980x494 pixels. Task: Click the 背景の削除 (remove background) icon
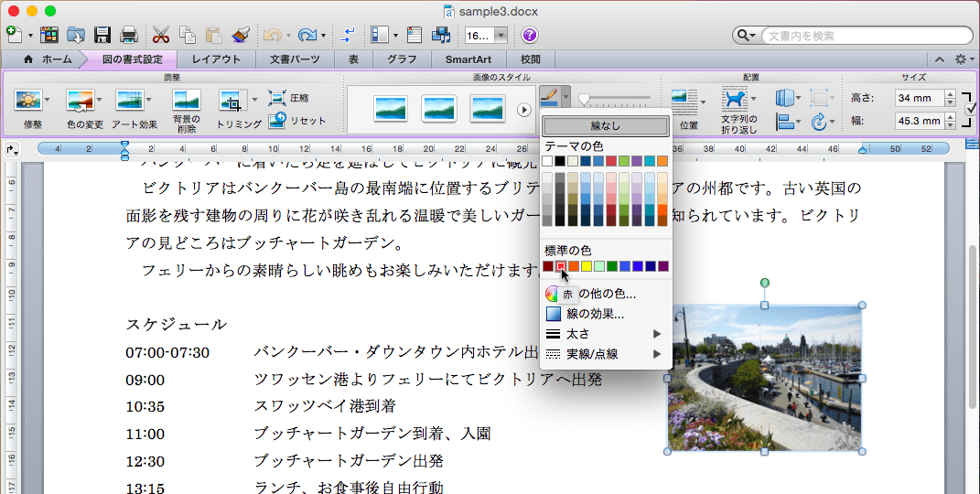(x=186, y=101)
